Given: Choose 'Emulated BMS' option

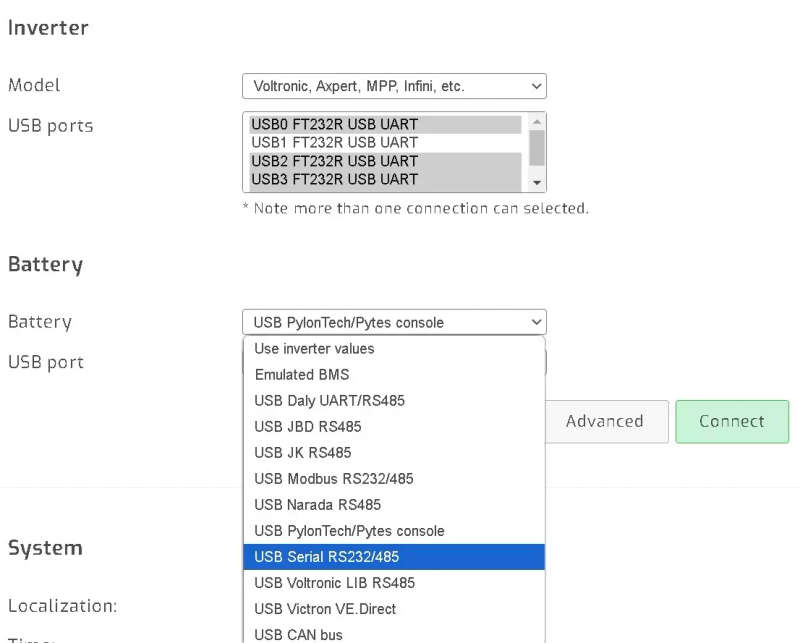Looking at the screenshot, I should [x=394, y=375].
